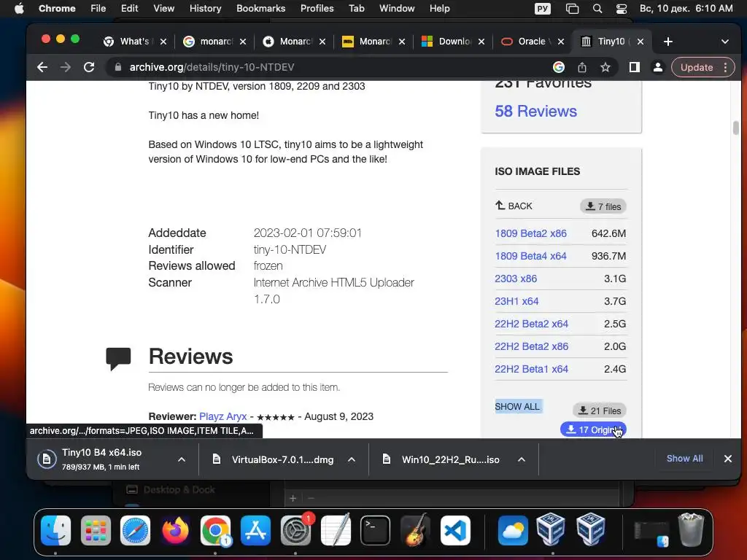
Task: Open Visual Studio Code from the Dock
Action: [455, 530]
